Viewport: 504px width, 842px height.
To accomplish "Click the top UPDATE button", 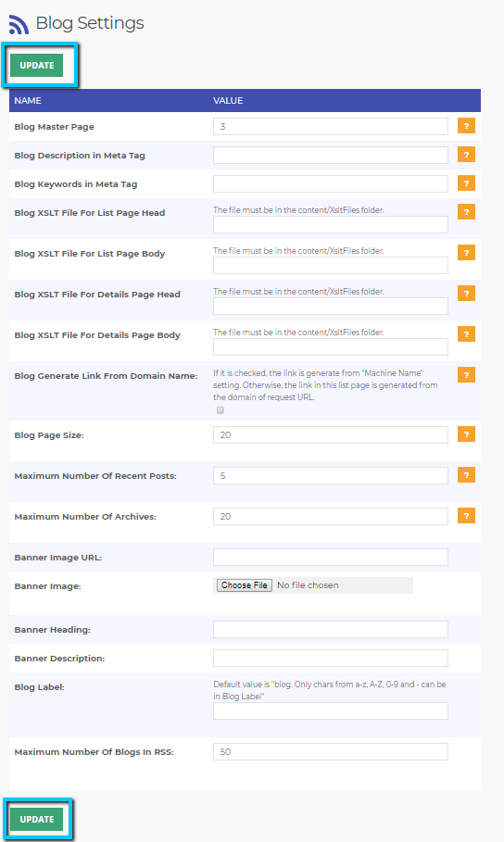I will tap(36, 66).
